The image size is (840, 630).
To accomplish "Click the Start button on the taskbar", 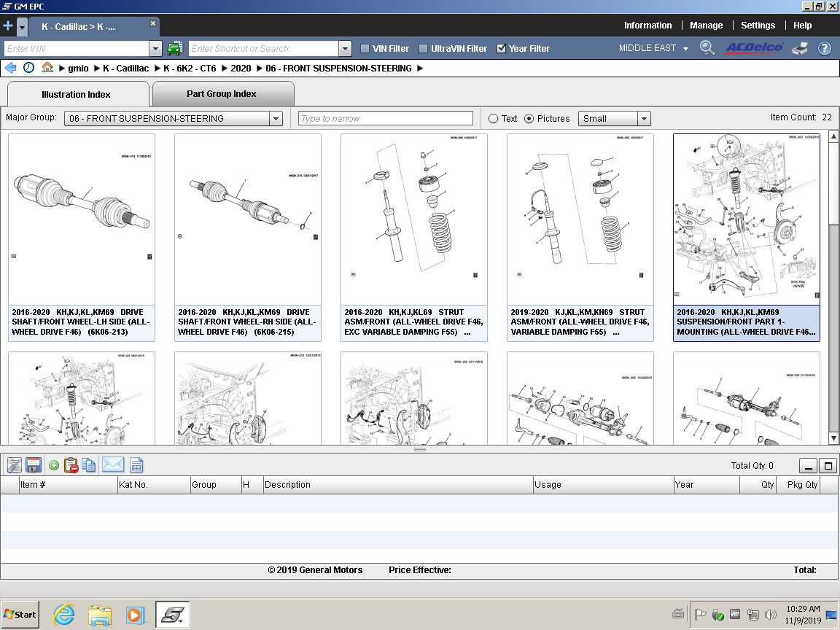I will (19, 614).
